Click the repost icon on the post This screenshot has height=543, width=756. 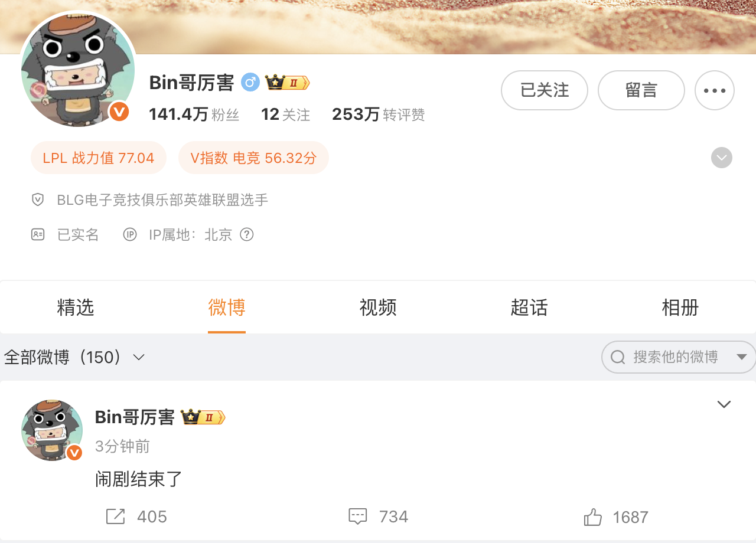(115, 517)
